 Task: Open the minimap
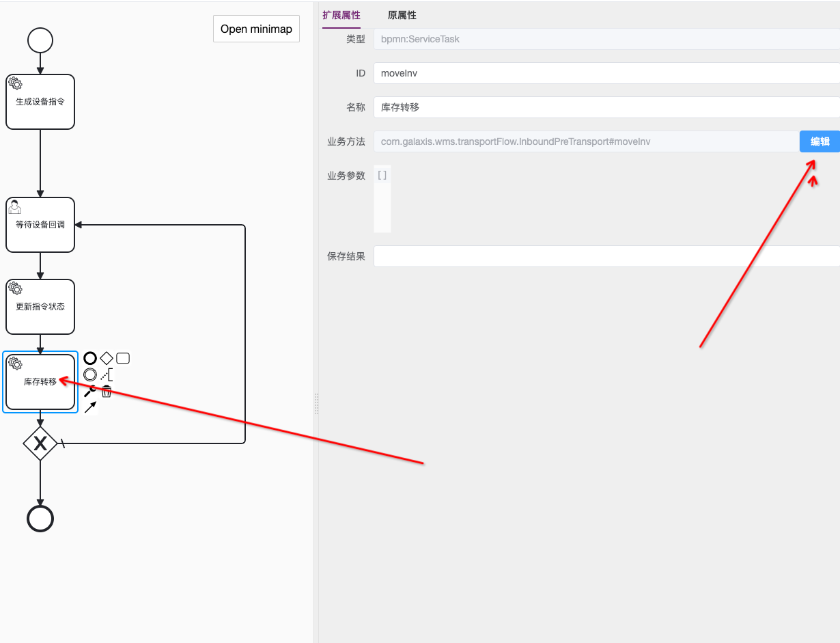(x=256, y=29)
